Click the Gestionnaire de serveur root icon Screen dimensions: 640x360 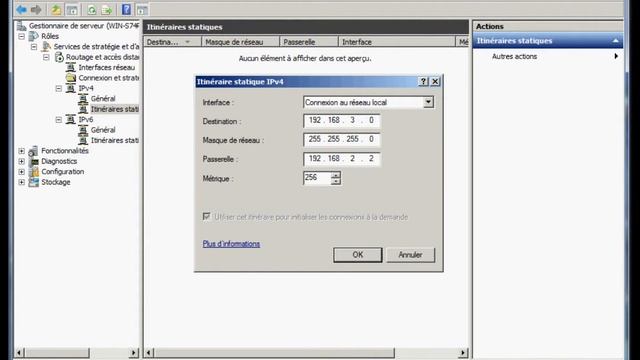[21, 26]
